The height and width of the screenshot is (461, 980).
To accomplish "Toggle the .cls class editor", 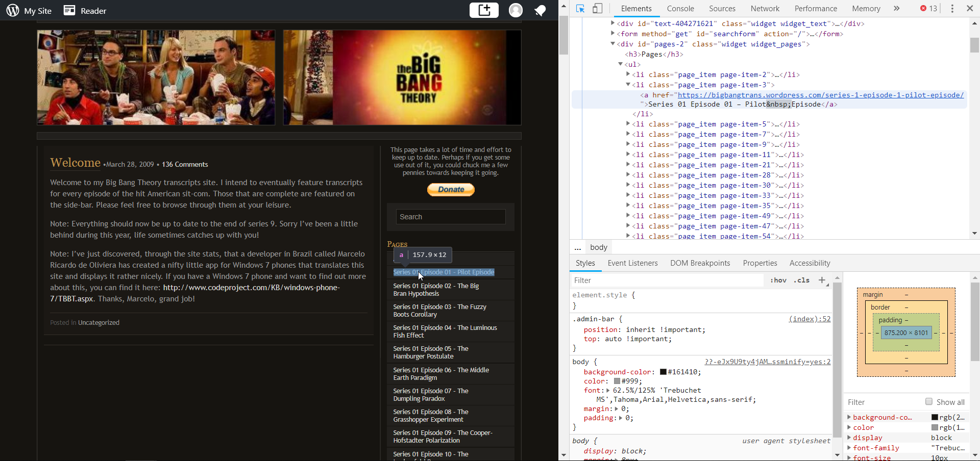I will tap(802, 280).
